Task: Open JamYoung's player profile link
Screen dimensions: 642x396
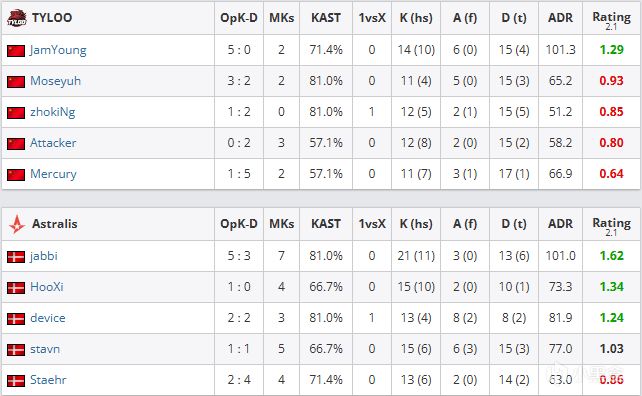Action: [x=58, y=50]
